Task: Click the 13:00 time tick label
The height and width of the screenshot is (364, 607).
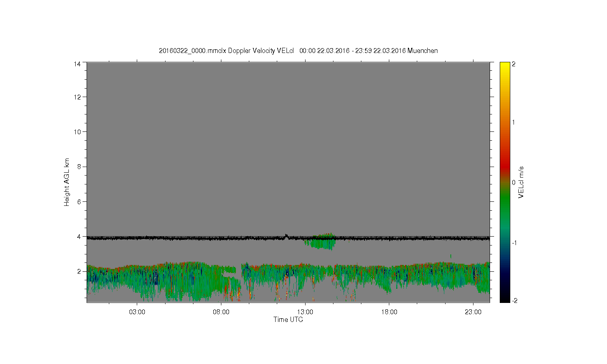Action: coord(305,312)
